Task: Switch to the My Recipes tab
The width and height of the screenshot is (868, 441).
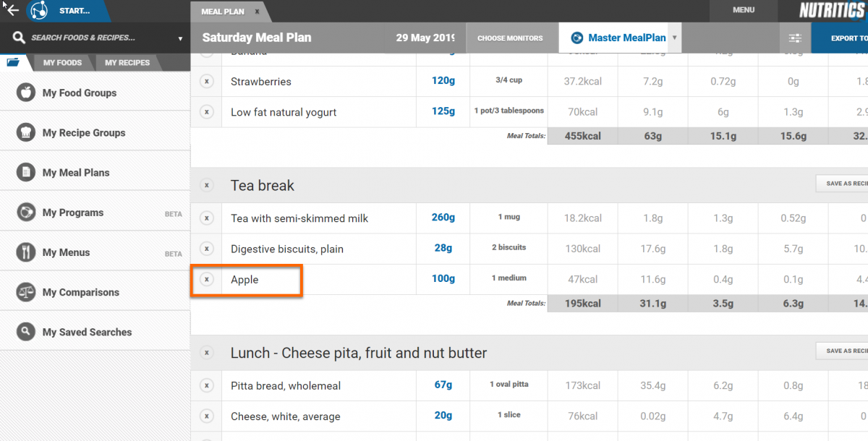Action: point(127,63)
